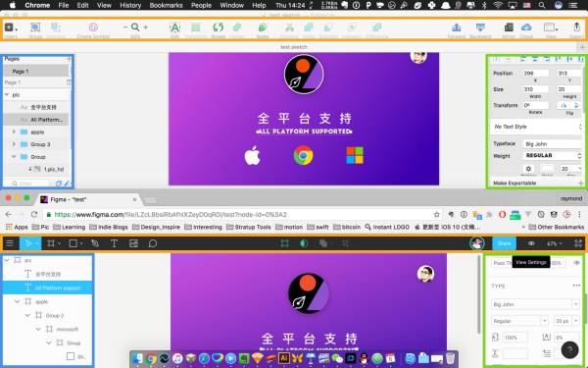Click the Scale icon in Sketch toolbar
The image size is (588, 368).
(262, 27)
